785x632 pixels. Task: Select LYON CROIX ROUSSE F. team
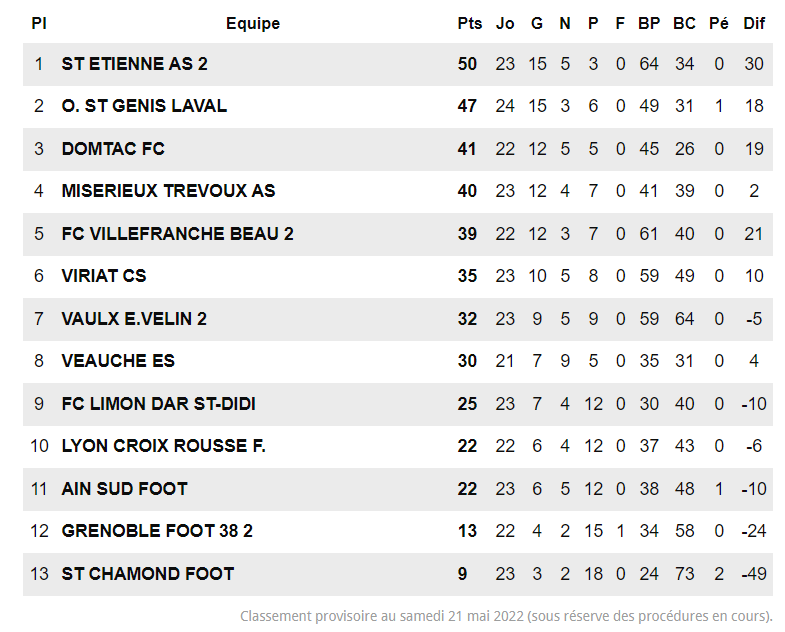(x=163, y=446)
